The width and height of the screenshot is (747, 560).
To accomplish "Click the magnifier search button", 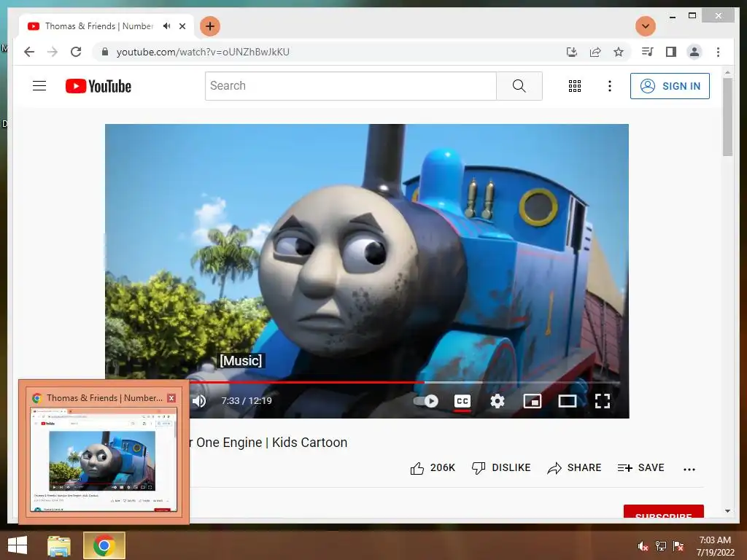I will tap(519, 86).
